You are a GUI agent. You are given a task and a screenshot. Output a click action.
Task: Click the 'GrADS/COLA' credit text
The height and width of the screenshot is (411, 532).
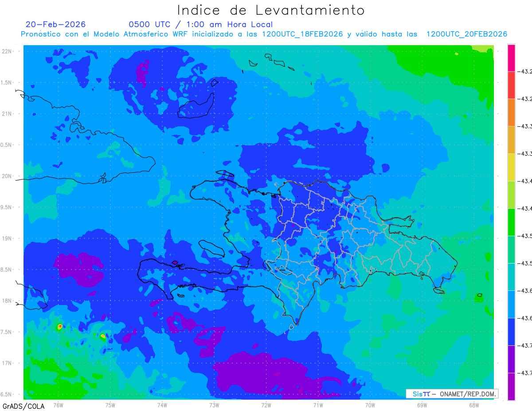23,406
